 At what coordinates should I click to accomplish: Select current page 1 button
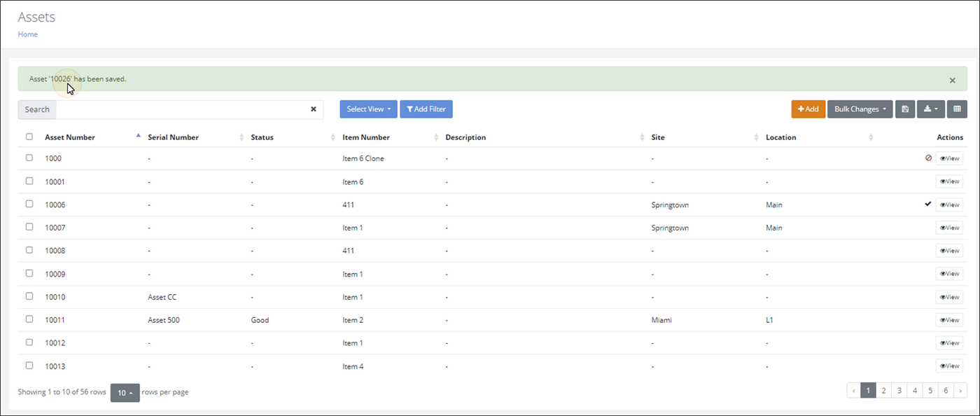click(868, 391)
